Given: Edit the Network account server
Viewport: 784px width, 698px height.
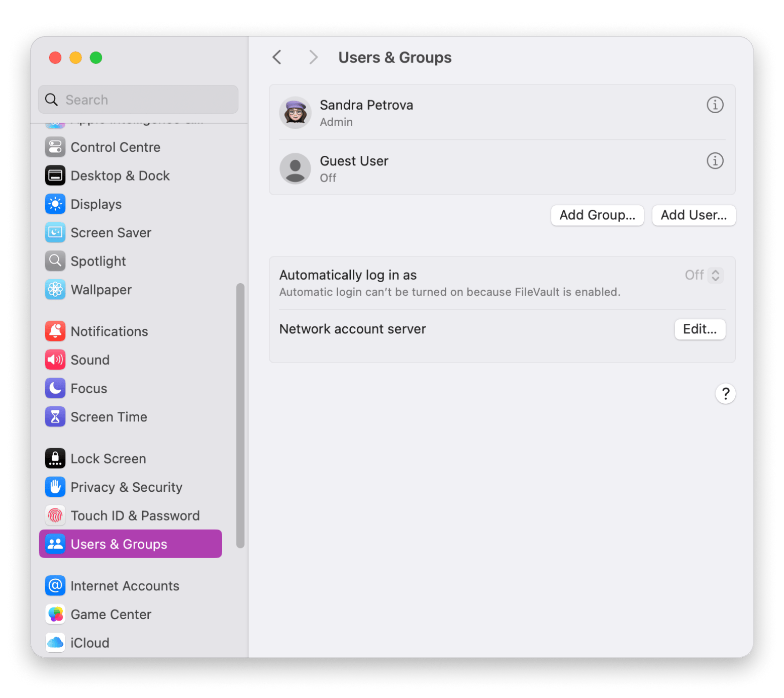Looking at the screenshot, I should (699, 329).
